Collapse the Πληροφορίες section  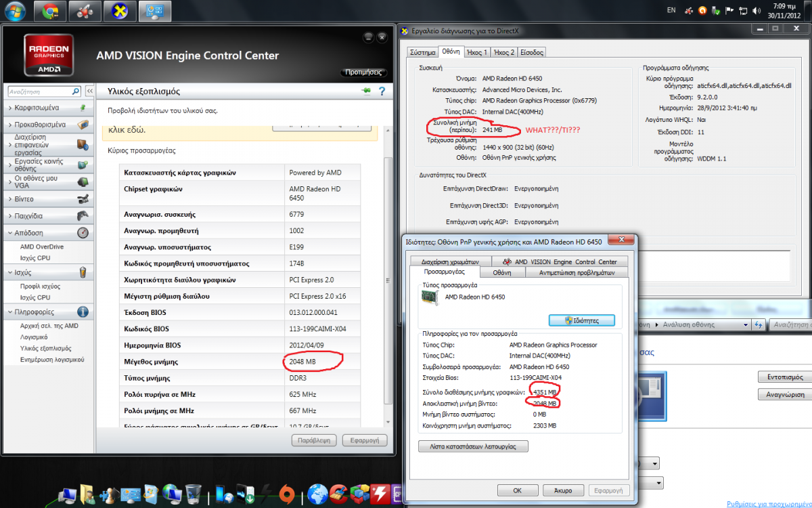47,312
